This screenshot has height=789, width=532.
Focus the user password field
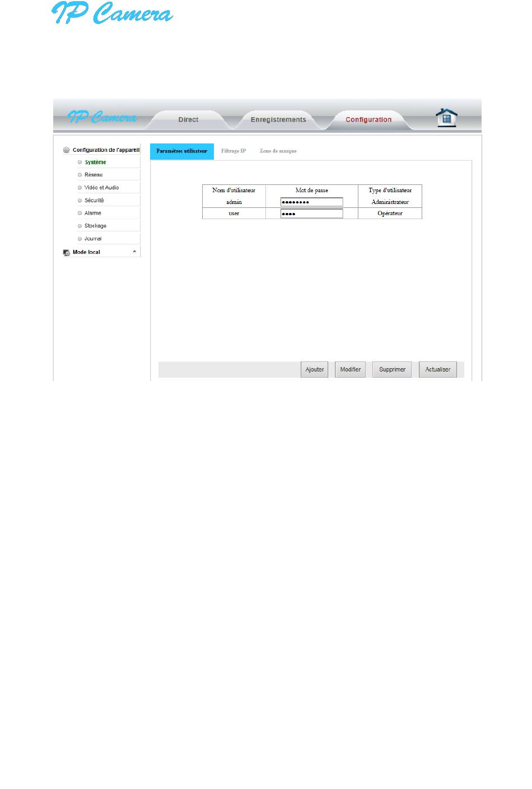[x=312, y=214]
